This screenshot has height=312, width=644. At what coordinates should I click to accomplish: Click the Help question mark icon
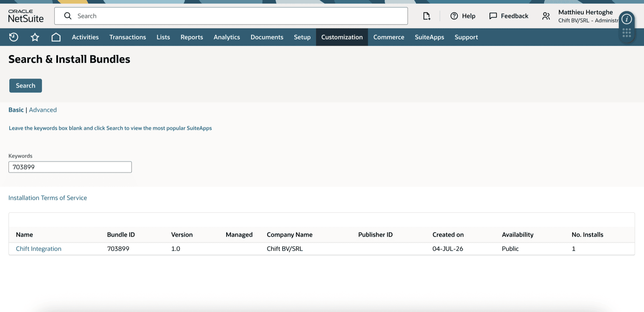pos(454,16)
